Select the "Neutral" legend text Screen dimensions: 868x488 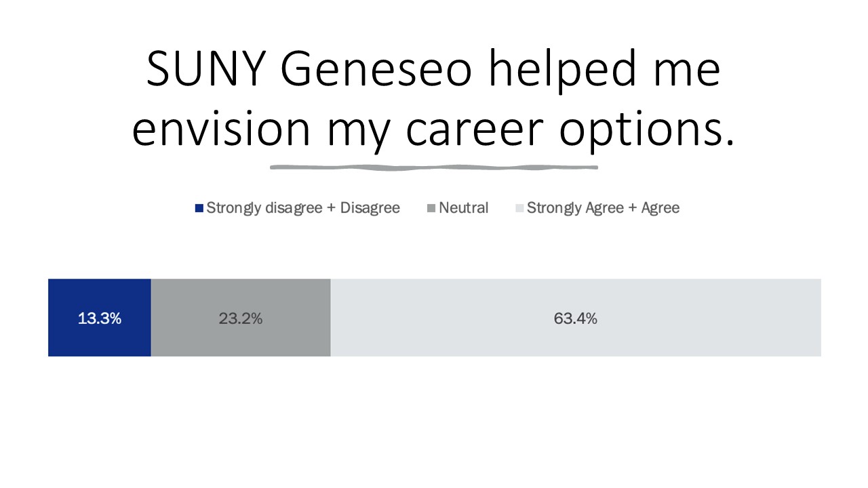coord(463,208)
